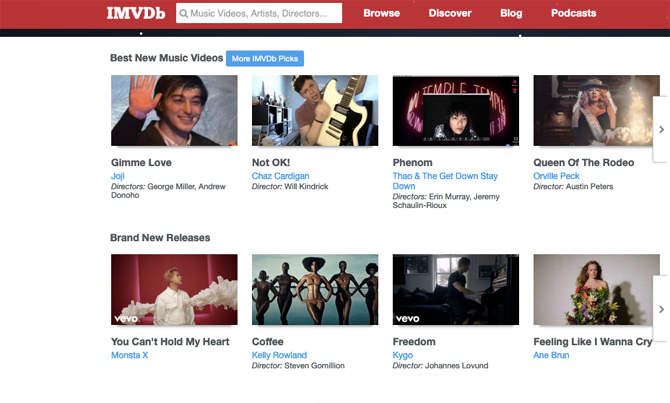Focus the Music Videos search field

point(259,13)
